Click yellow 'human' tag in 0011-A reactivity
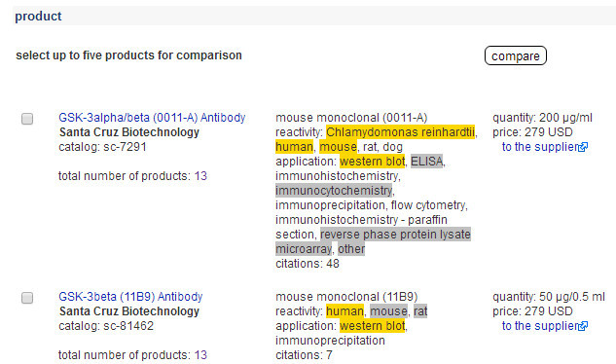This screenshot has height=364, width=616. pos(294,147)
